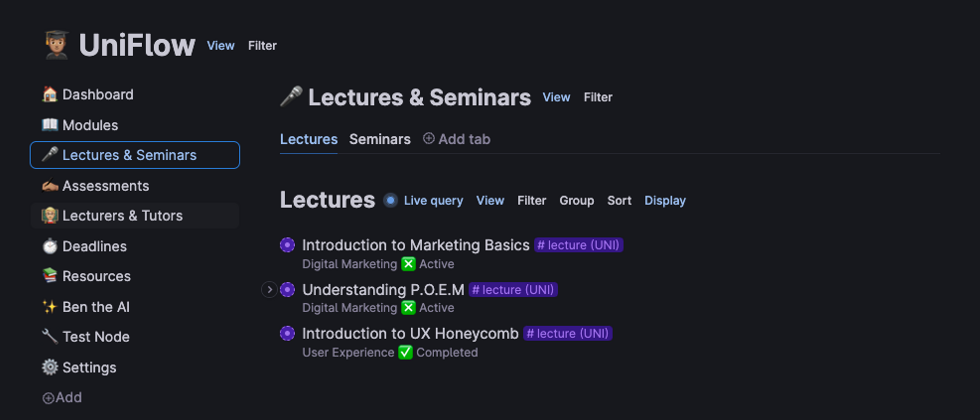Click the Settings gear icon
This screenshot has height=420, width=980.
[50, 367]
